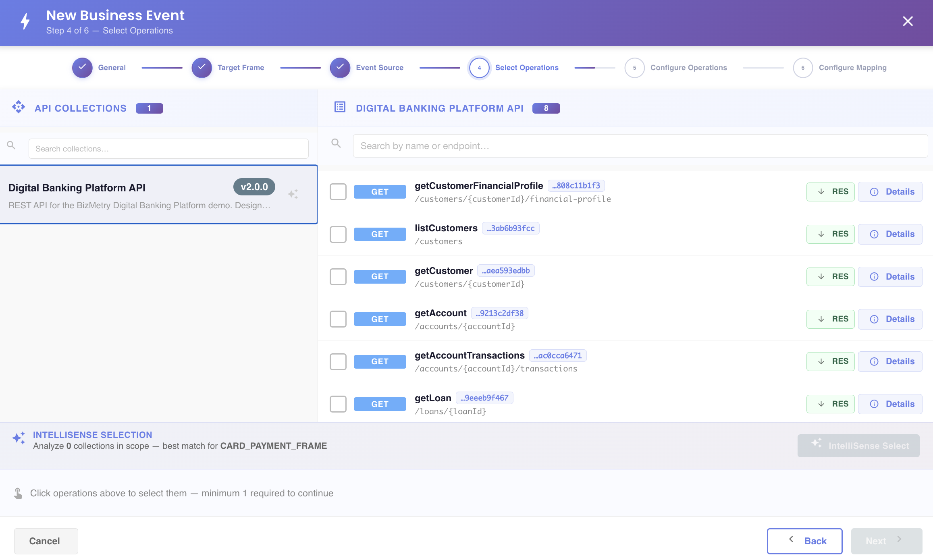
Task: Click the Digital Banking Platform API list icon
Action: [340, 107]
